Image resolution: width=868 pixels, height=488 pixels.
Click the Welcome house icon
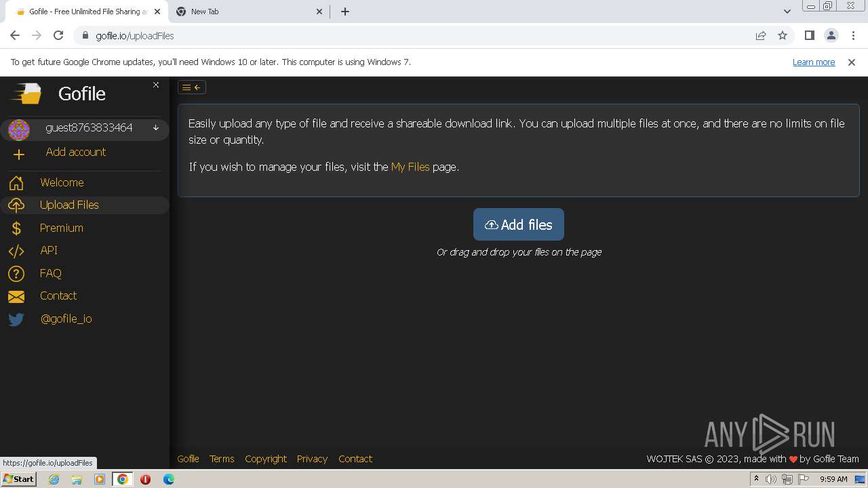point(16,183)
